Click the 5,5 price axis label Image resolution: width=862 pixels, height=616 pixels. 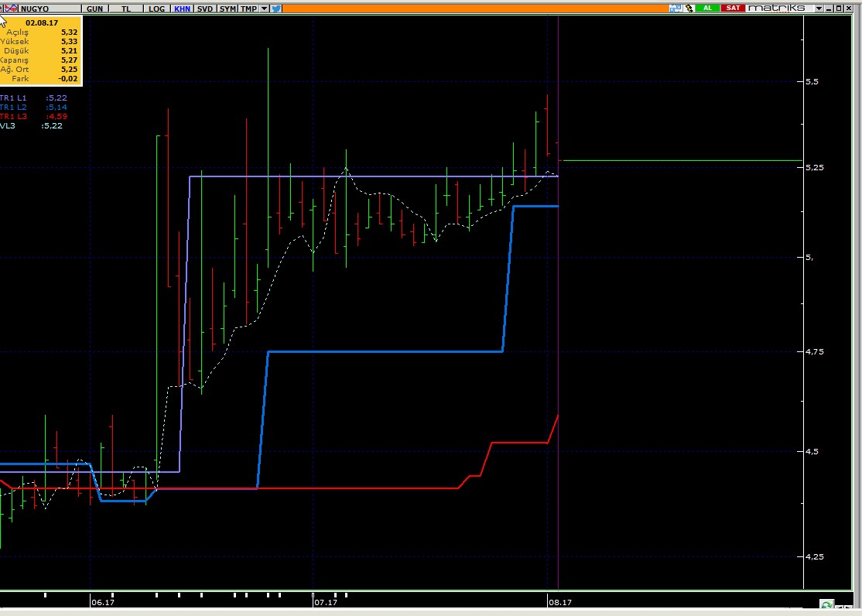812,81
